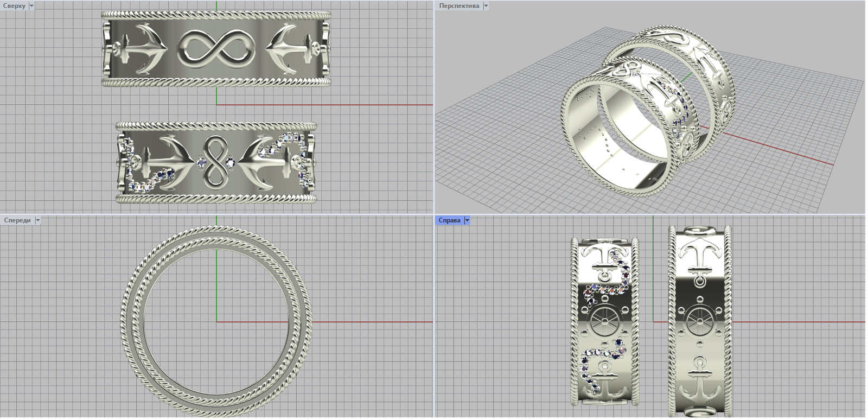The height and width of the screenshot is (419, 868).
Task: Pick left anchor on gemstone ring in Сверху view
Action: point(163,162)
